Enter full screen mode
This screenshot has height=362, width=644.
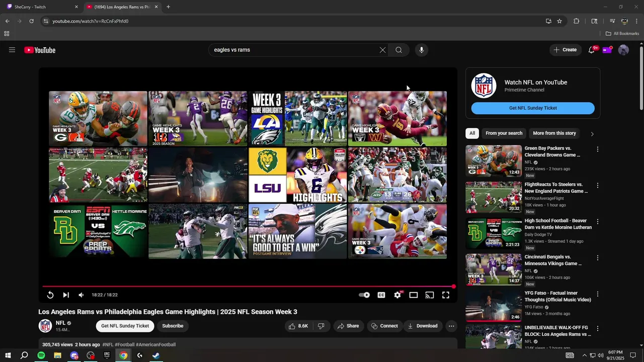click(x=446, y=295)
